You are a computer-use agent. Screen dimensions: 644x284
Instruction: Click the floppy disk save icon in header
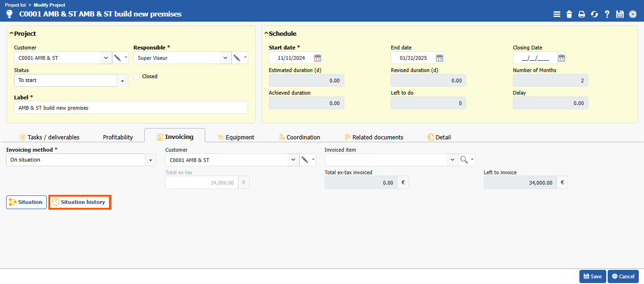[620, 14]
